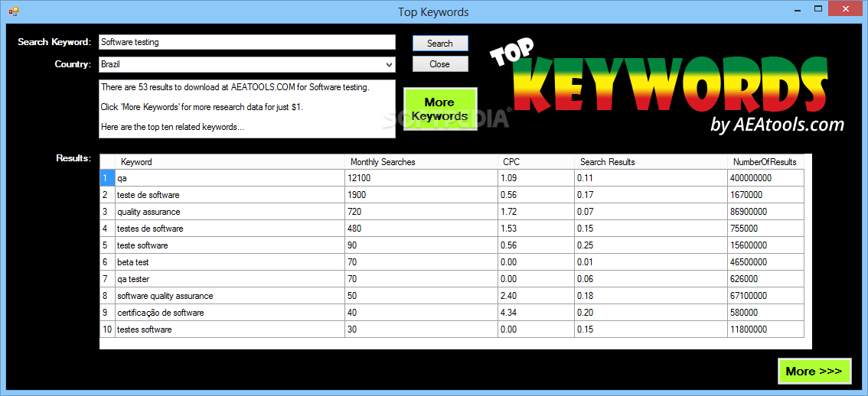Click search results value 0.11
This screenshot has width=868, height=396.
[651, 178]
